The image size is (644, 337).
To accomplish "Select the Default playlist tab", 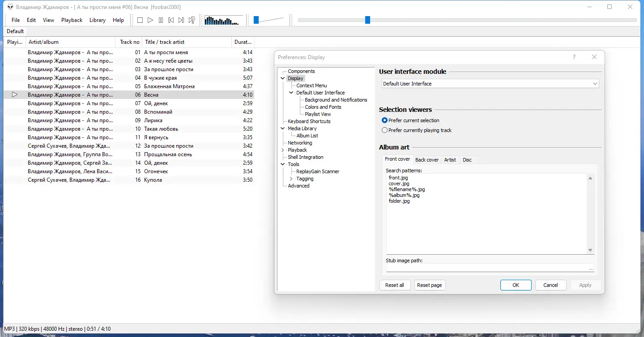I will pyautogui.click(x=15, y=31).
